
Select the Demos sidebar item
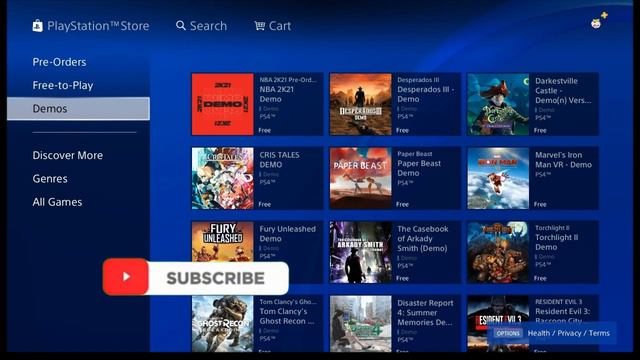click(78, 109)
